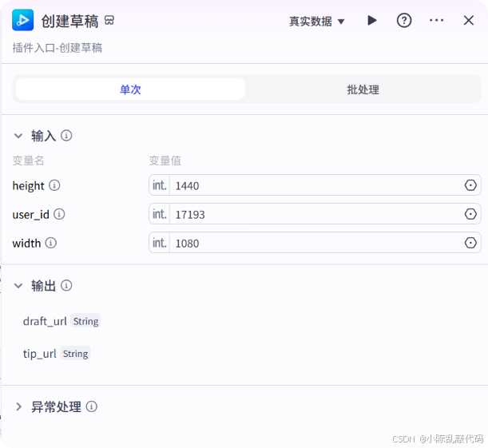Switch to the 批处理 tab

coord(363,89)
